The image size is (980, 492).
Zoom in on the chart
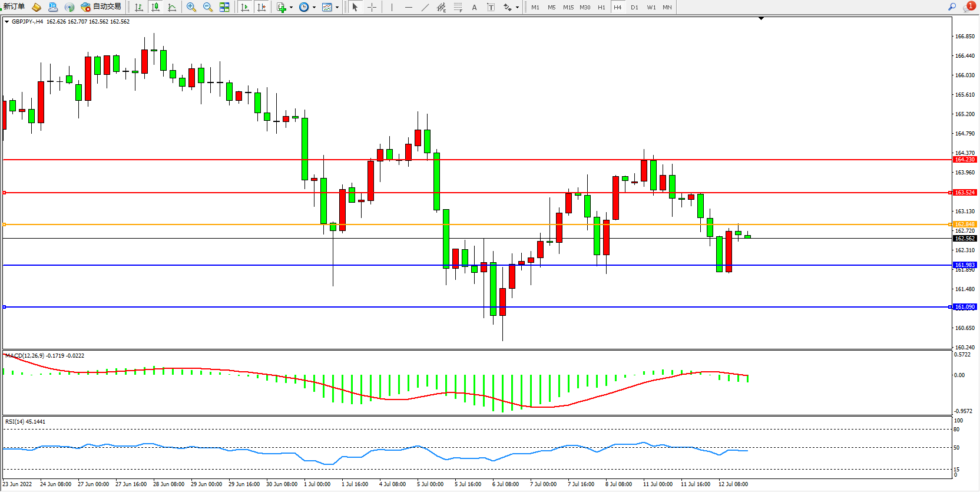click(191, 7)
